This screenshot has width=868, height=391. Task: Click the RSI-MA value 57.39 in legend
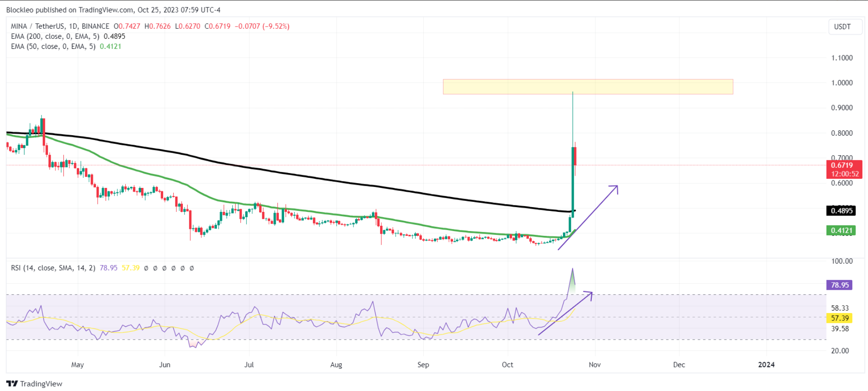130,268
